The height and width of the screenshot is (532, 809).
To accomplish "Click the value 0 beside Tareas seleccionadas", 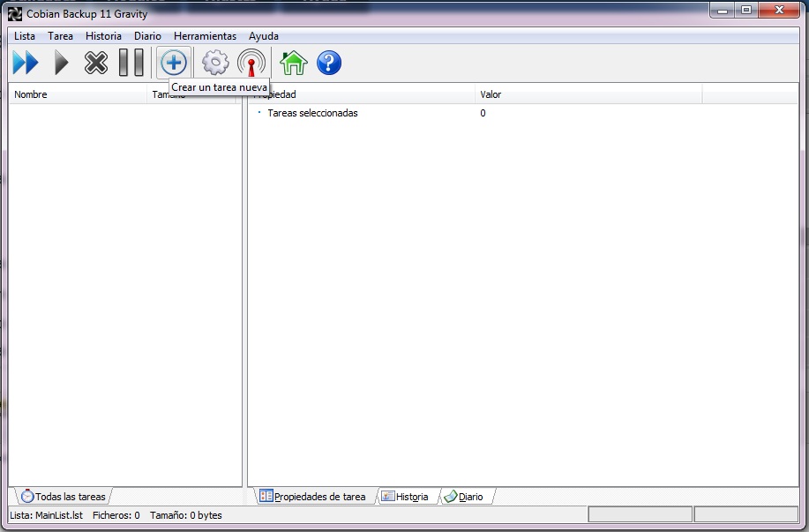I will (x=483, y=113).
